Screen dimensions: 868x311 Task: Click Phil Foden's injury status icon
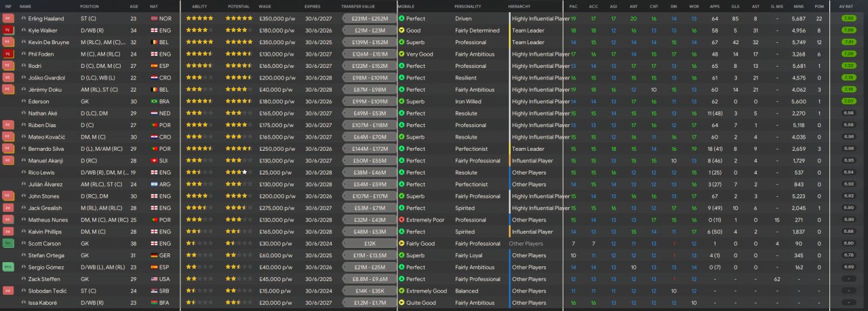coord(8,54)
